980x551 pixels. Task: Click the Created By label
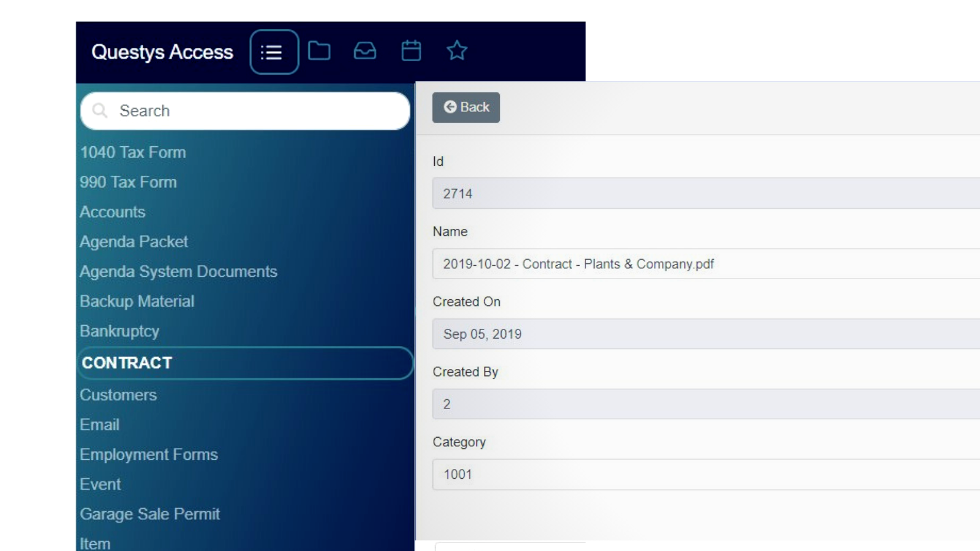click(x=466, y=372)
